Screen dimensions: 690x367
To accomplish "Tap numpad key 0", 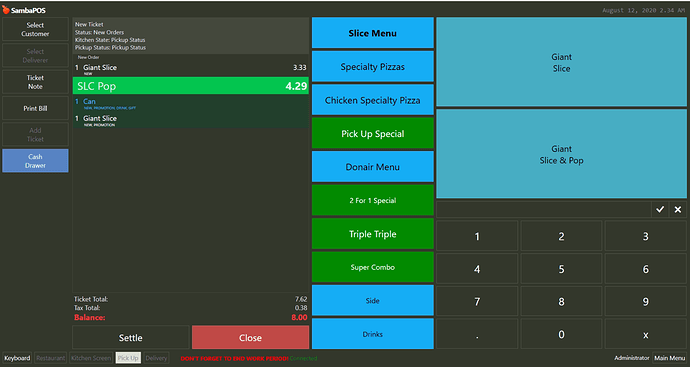I will tap(562, 334).
